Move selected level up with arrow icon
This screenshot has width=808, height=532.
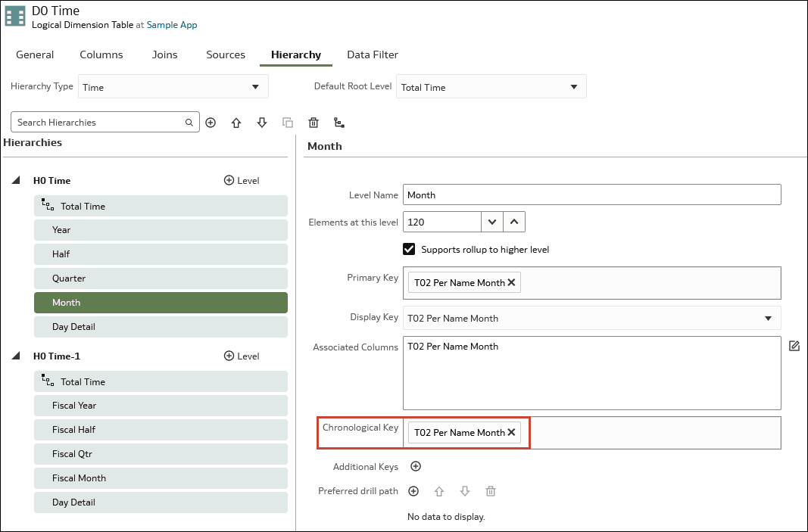pos(236,123)
